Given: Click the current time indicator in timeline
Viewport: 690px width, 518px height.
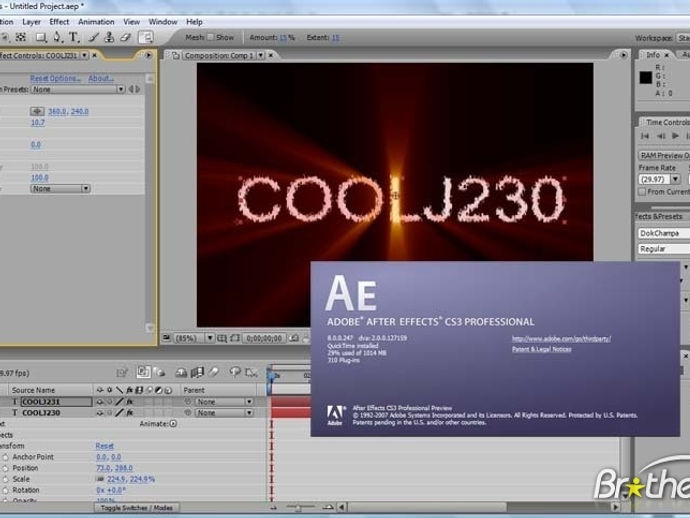Looking at the screenshot, I should point(270,375).
